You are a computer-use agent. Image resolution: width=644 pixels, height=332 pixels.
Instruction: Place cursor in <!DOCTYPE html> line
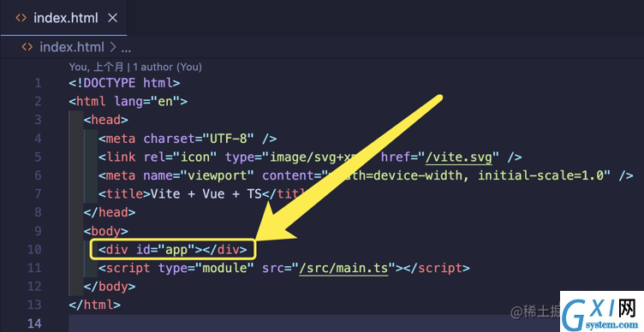point(124,83)
